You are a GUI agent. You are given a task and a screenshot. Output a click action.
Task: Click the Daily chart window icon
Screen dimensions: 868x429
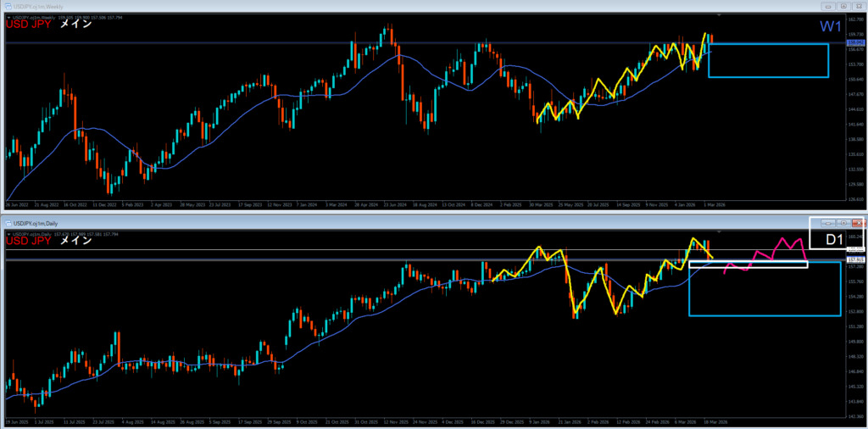click(6, 222)
